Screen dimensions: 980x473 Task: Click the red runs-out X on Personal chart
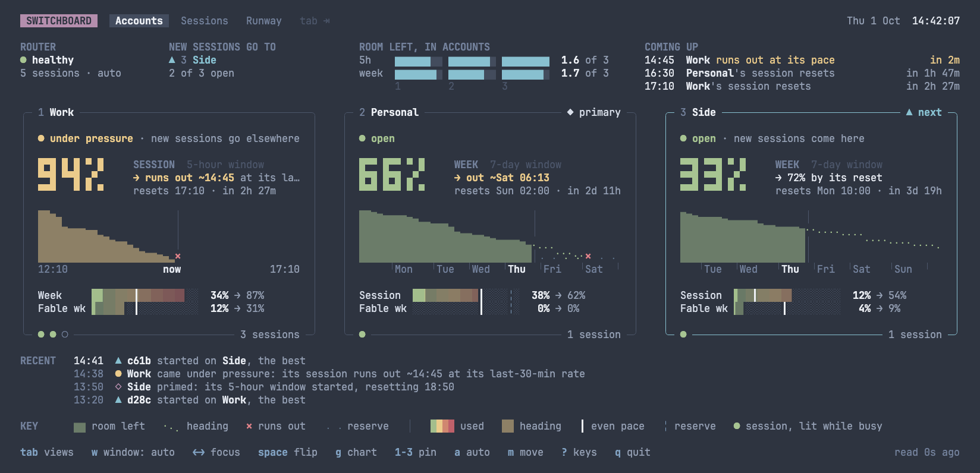[588, 256]
